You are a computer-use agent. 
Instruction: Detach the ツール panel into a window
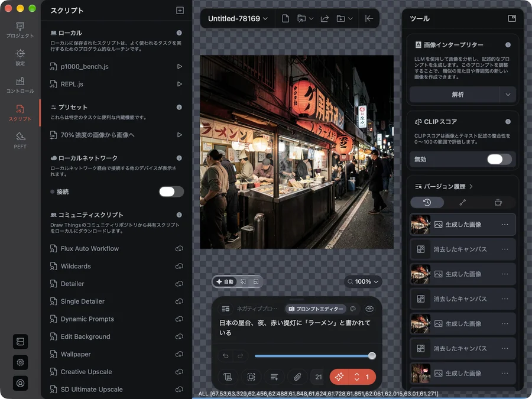[512, 18]
